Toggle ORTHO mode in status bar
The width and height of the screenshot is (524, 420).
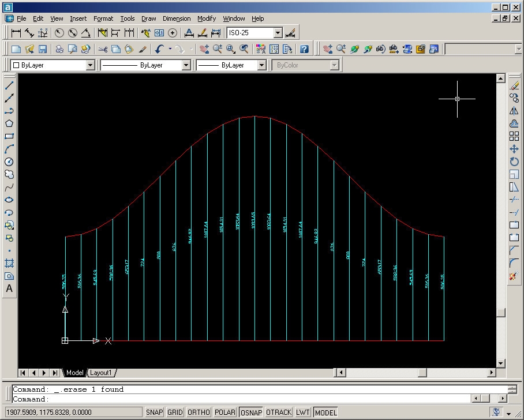point(199,412)
